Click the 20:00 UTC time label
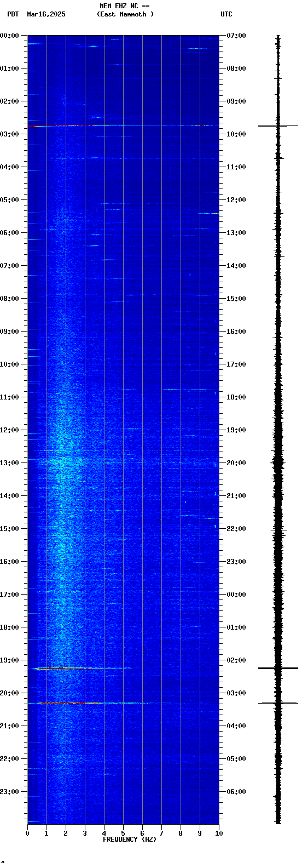The width and height of the screenshot is (302, 868). pos(236,463)
